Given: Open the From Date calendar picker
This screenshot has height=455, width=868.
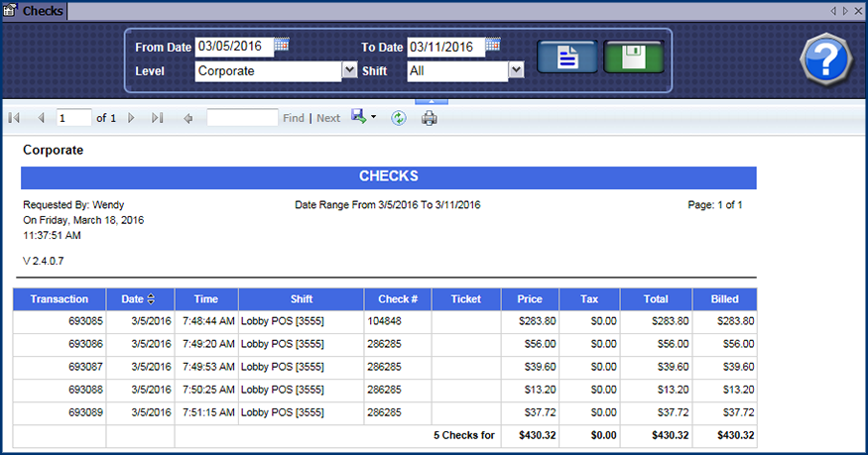Looking at the screenshot, I should pyautogui.click(x=282, y=45).
